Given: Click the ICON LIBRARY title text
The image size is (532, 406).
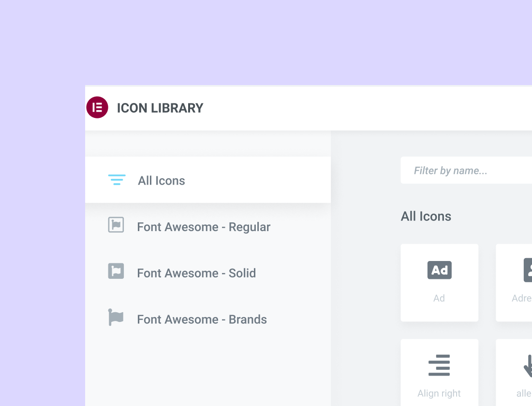Looking at the screenshot, I should tap(160, 108).
